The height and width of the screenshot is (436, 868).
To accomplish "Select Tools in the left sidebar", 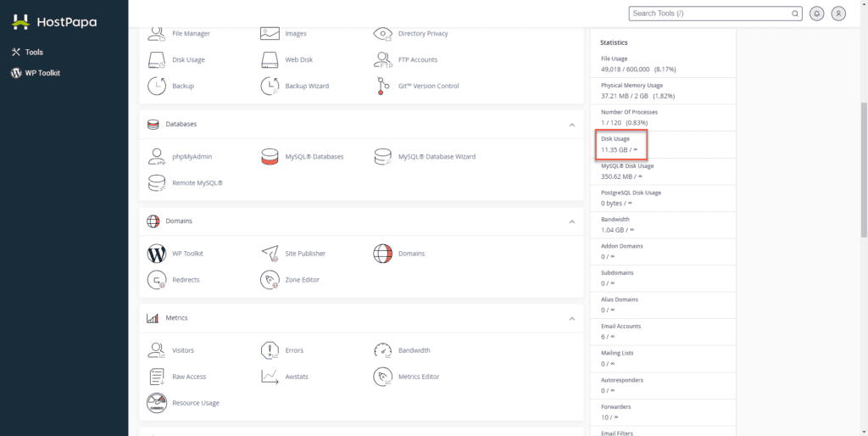I will pyautogui.click(x=34, y=53).
